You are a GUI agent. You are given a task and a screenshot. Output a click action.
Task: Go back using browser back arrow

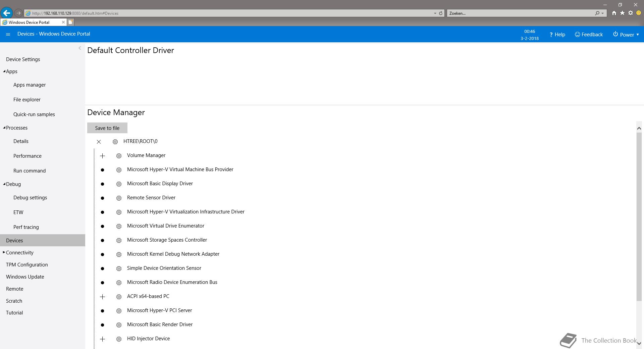coord(7,13)
